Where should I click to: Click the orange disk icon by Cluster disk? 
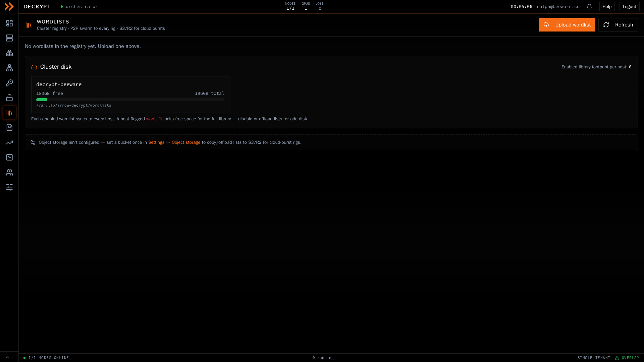(34, 67)
